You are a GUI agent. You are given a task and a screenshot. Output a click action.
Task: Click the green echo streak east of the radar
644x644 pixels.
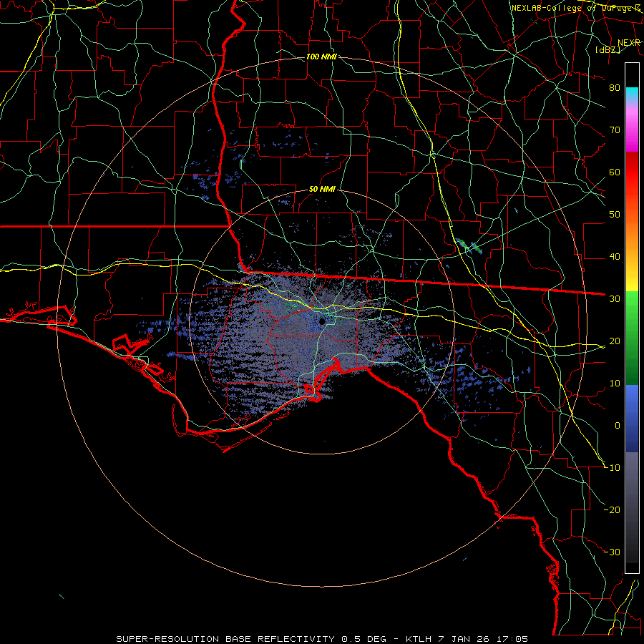pos(468,245)
